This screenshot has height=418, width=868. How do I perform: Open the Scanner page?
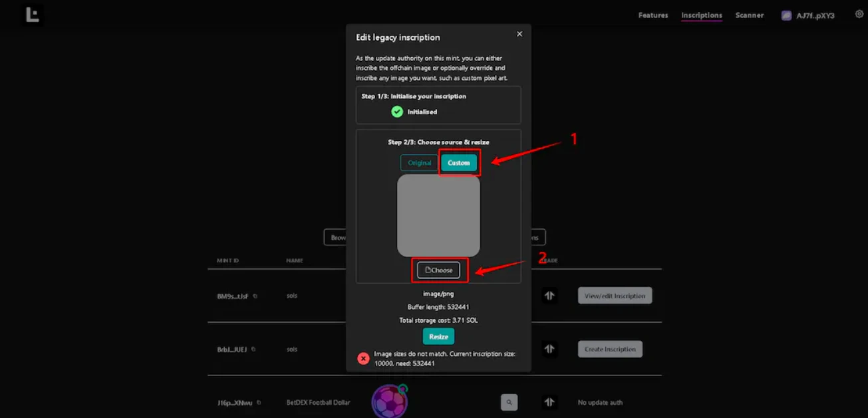click(749, 15)
